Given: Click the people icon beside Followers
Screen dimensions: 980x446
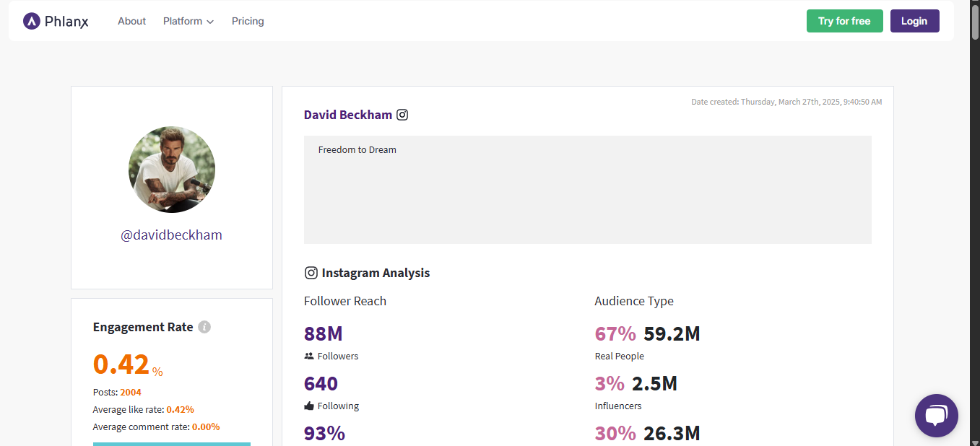Looking at the screenshot, I should coord(309,356).
